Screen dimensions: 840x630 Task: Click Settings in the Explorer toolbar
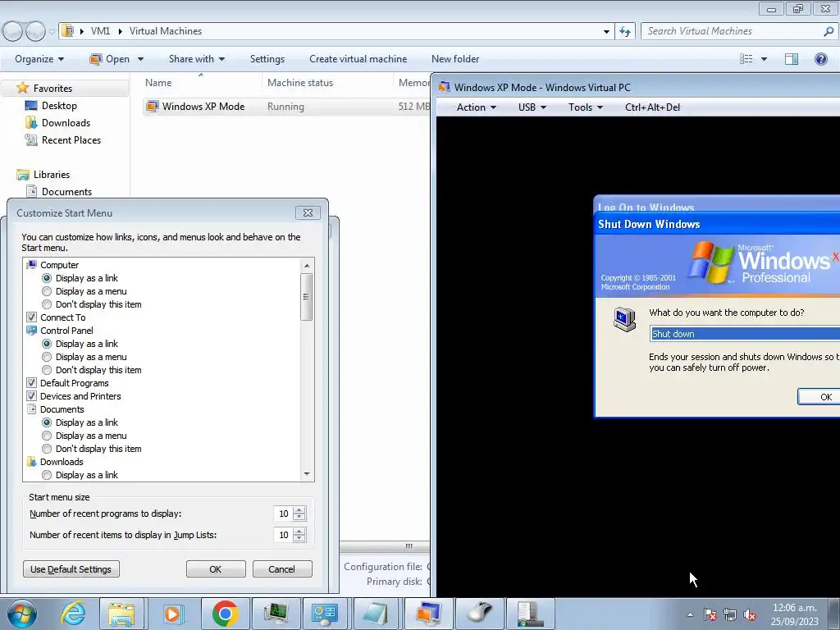click(x=267, y=59)
